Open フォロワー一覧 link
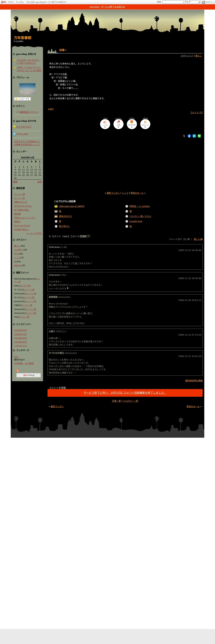This screenshot has width=215, height=644. [x=130, y=401]
